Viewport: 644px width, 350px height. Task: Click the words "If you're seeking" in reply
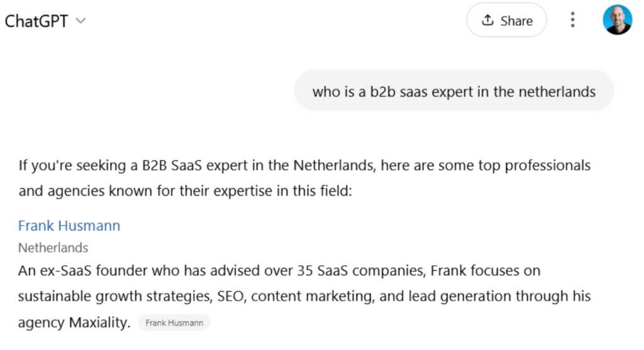tap(72, 166)
